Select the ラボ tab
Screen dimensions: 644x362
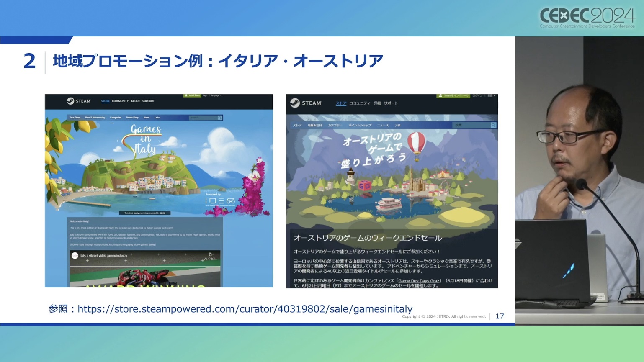(397, 125)
